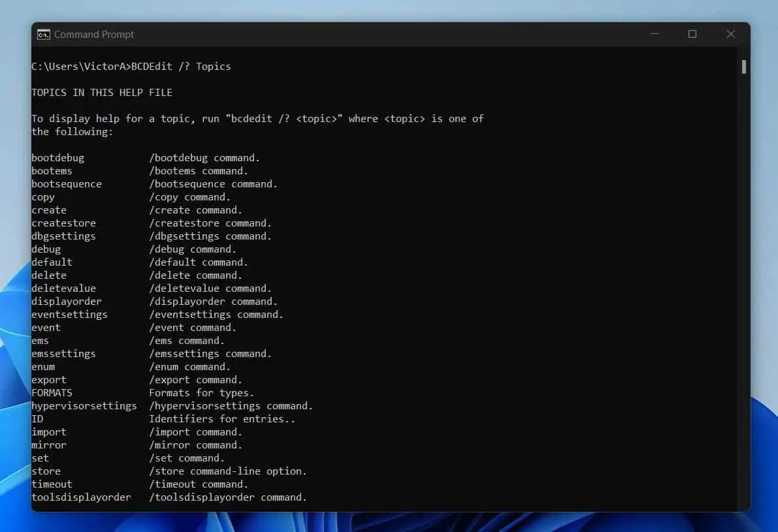Minimize the Command Prompt window

[x=655, y=34]
